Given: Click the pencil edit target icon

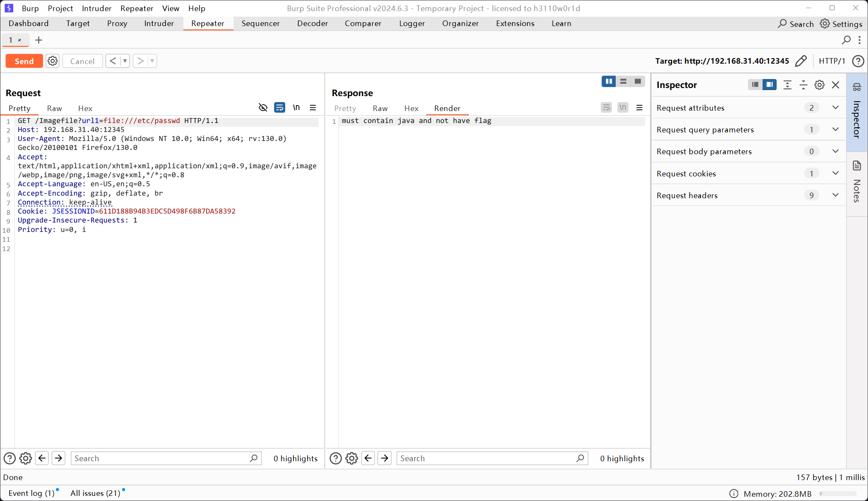Looking at the screenshot, I should 802,61.
